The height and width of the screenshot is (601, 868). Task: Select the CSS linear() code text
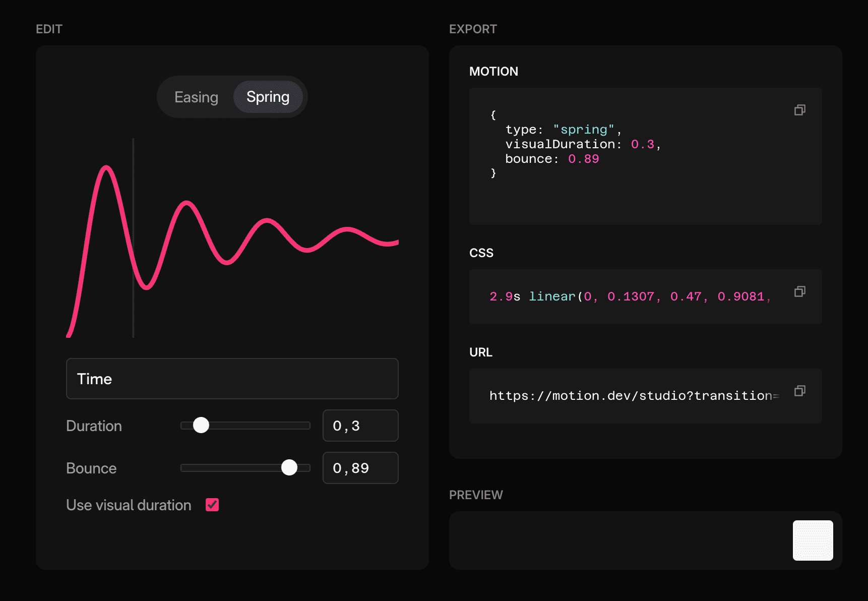(630, 296)
